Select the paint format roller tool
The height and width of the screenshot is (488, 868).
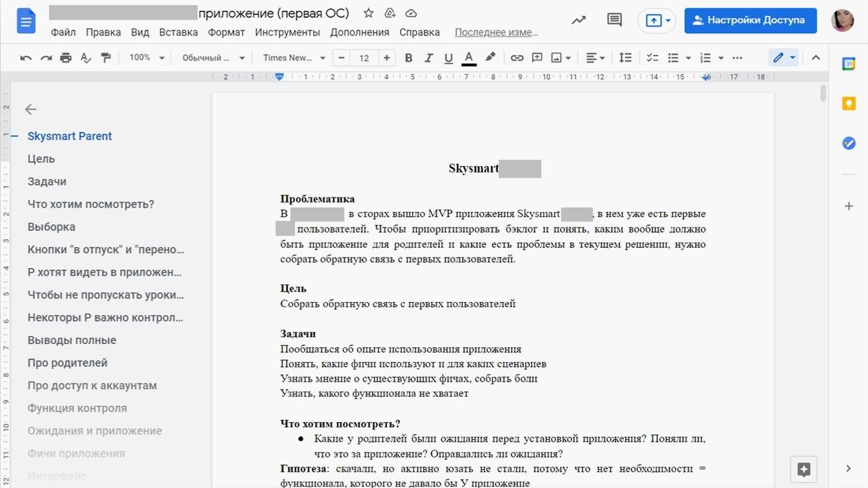[x=106, y=58]
